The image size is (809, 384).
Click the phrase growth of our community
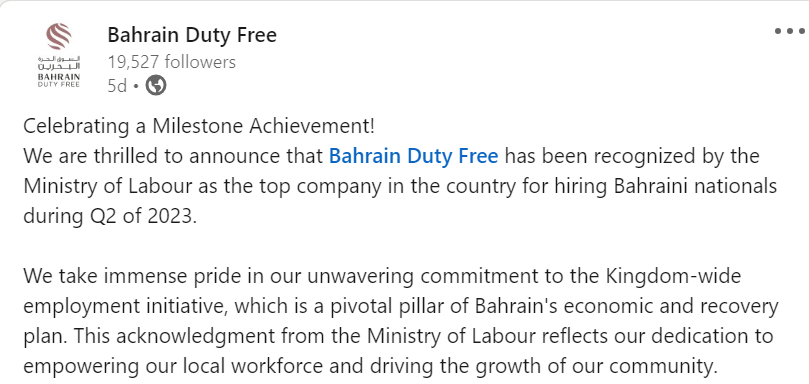596,366
